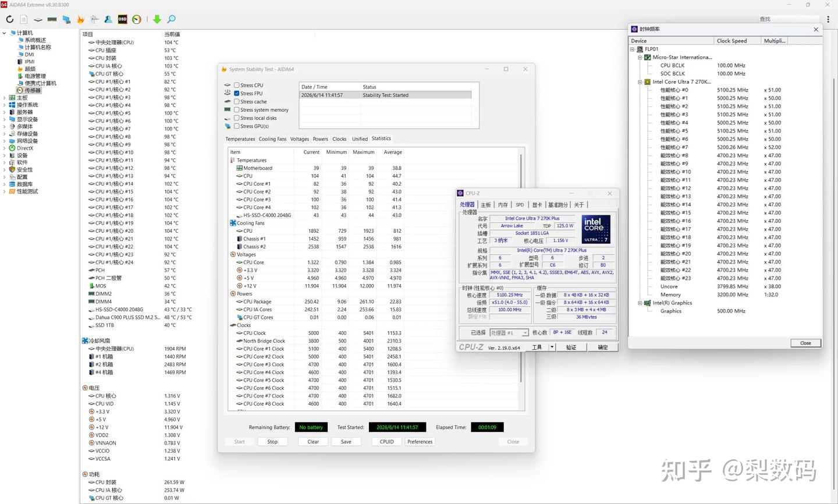Viewport: 838px width, 504px height.
Task: Click the gauge sensor panel toolbar icon
Action: (x=137, y=19)
